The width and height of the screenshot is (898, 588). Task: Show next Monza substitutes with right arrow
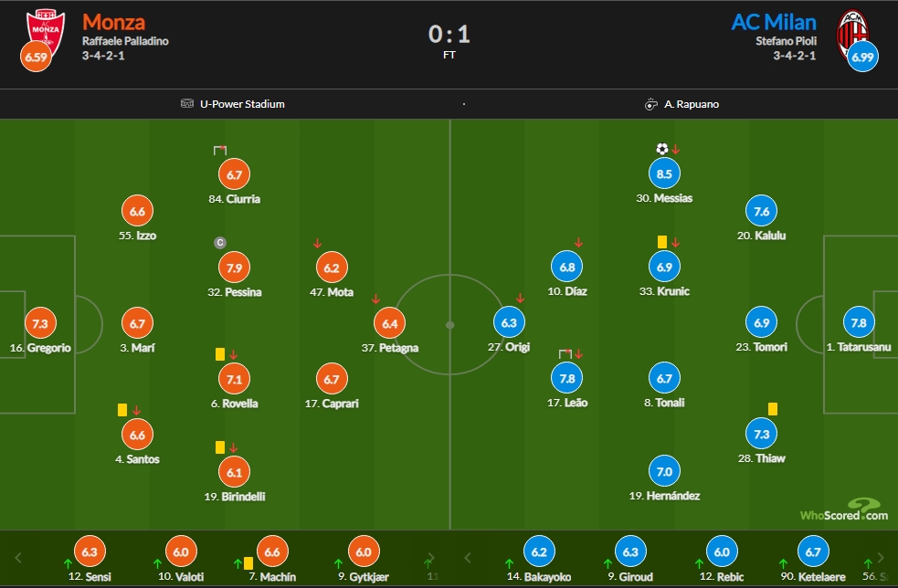pyautogui.click(x=431, y=558)
